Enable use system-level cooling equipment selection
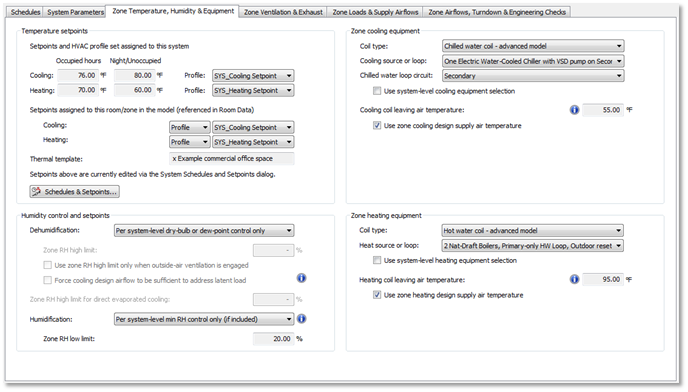The height and width of the screenshot is (392, 688). (377, 91)
